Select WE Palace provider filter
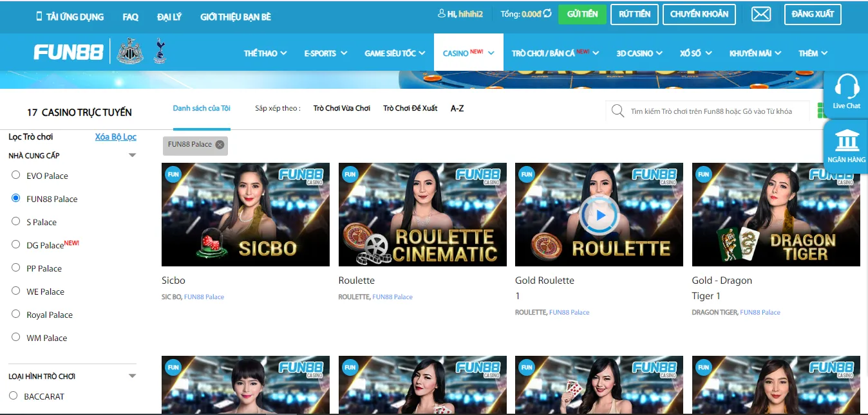868x415 pixels. [16, 291]
